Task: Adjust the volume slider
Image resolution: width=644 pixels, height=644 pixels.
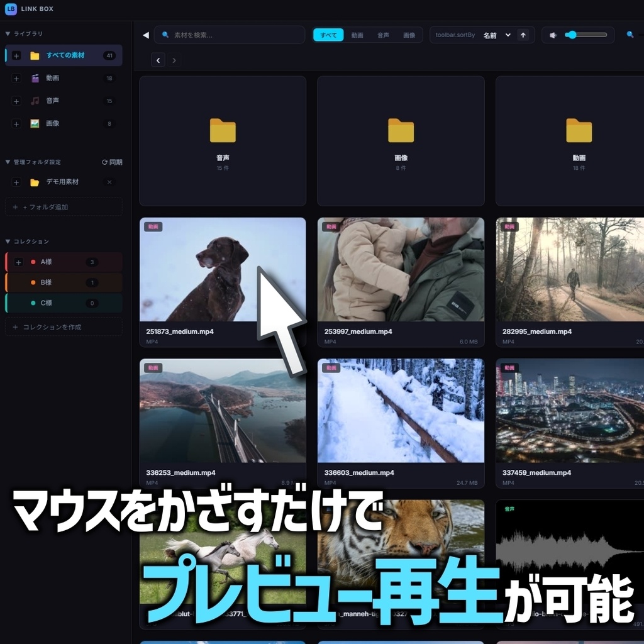Action: (x=586, y=35)
